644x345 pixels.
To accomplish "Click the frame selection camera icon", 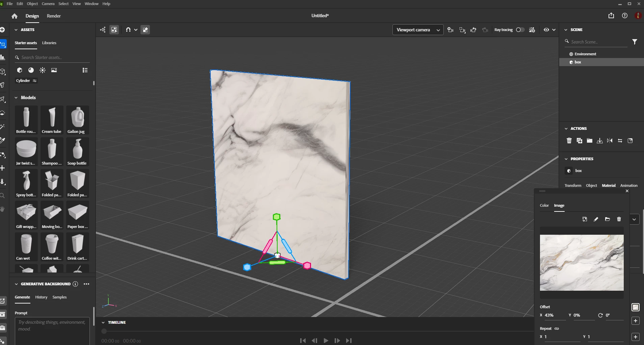I will [462, 30].
